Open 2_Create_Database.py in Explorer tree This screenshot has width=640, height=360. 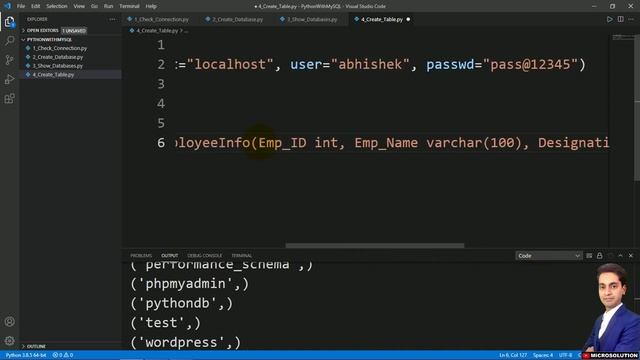pyautogui.click(x=58, y=57)
